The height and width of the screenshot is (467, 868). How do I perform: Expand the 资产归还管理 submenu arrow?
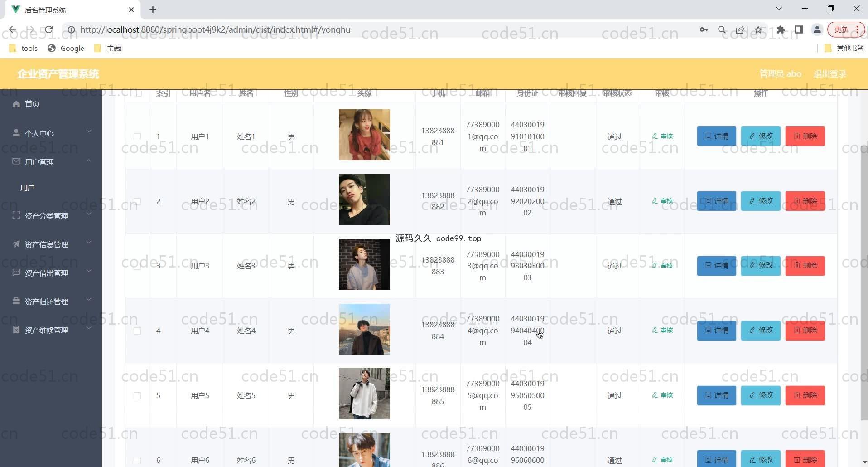[89, 300]
